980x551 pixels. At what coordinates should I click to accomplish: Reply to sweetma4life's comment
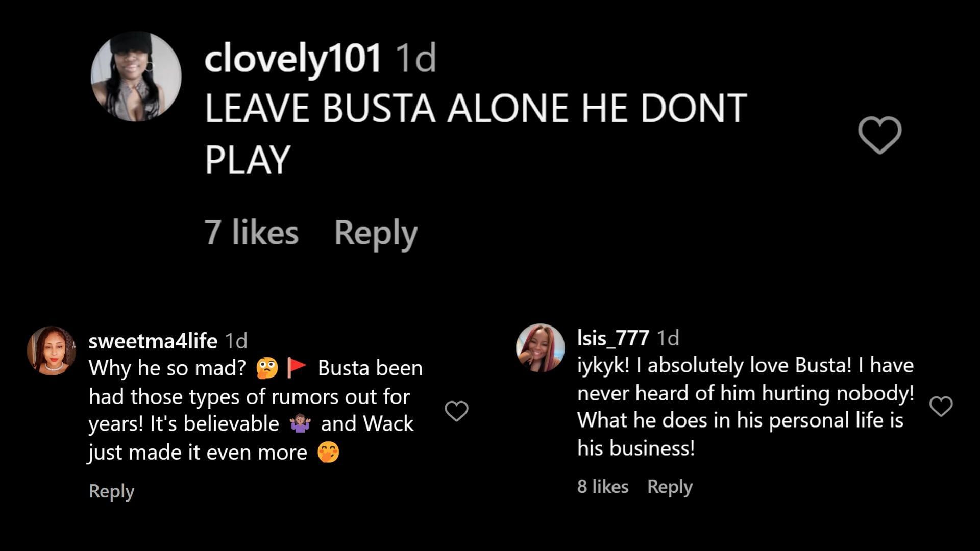pos(111,491)
